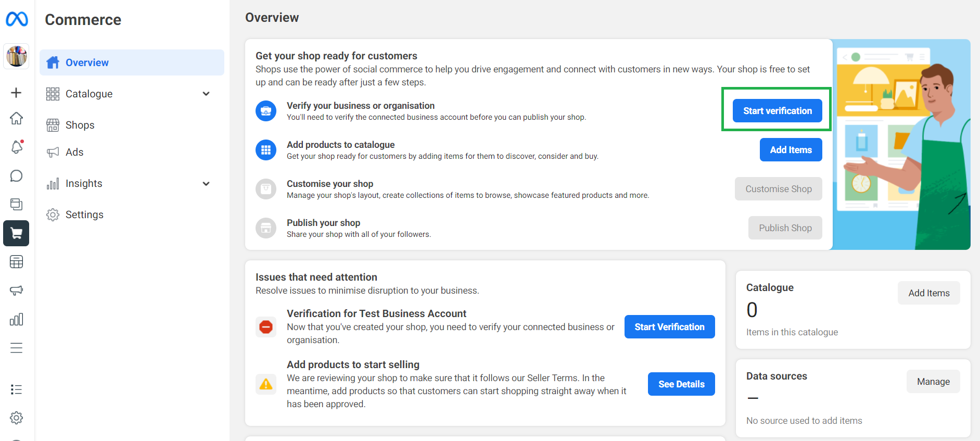Click 'Customise your shop' heading
Image resolution: width=980 pixels, height=441 pixels.
point(330,184)
